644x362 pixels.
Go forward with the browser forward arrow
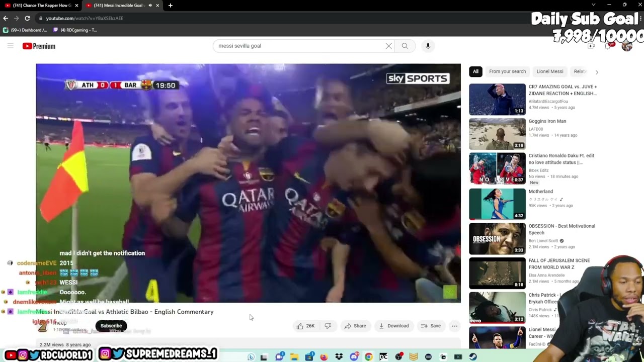click(x=17, y=18)
